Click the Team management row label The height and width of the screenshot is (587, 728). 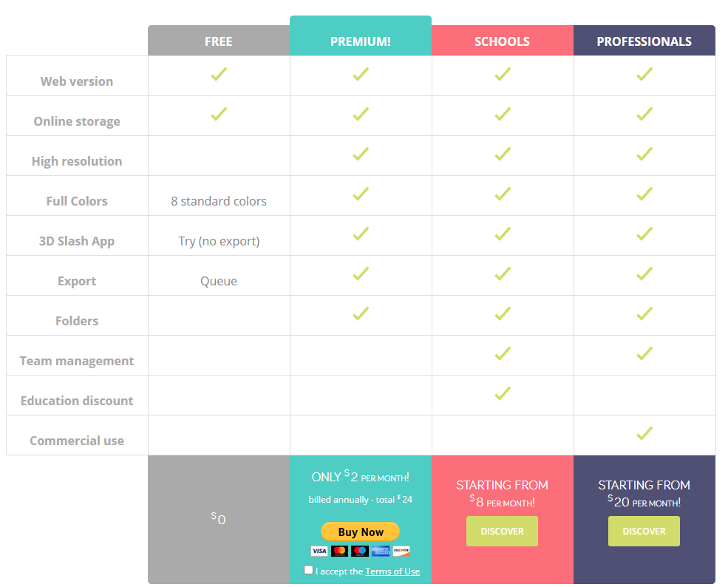click(x=77, y=361)
